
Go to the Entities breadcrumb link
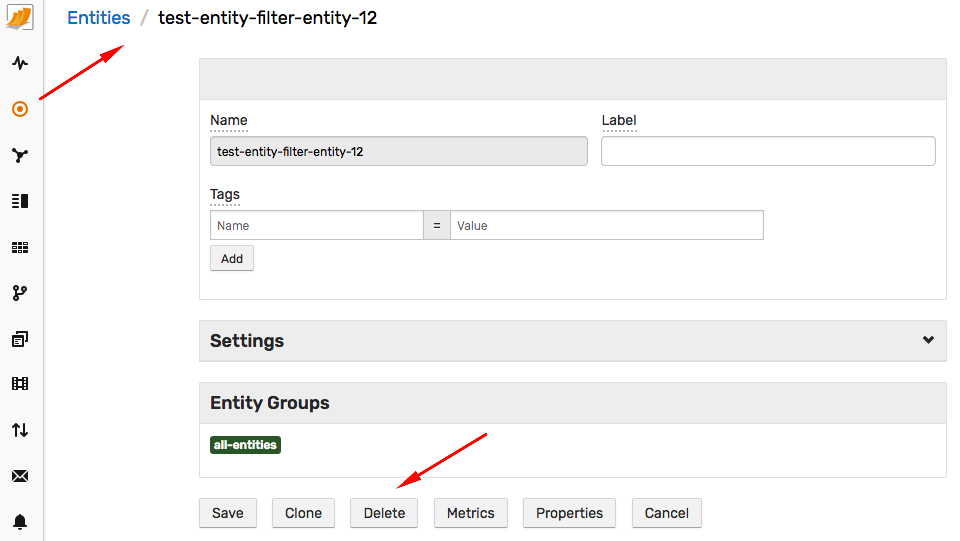[99, 18]
